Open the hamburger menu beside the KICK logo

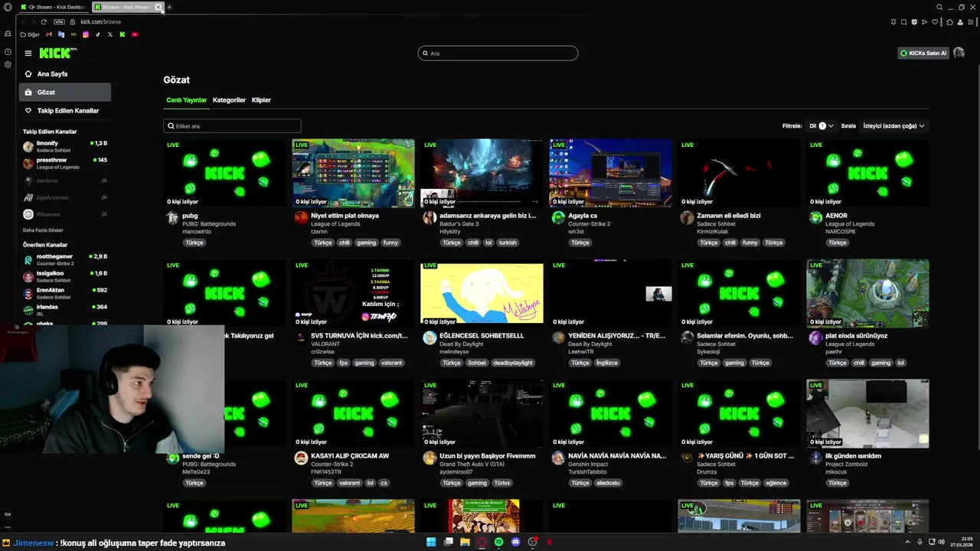[x=28, y=54]
